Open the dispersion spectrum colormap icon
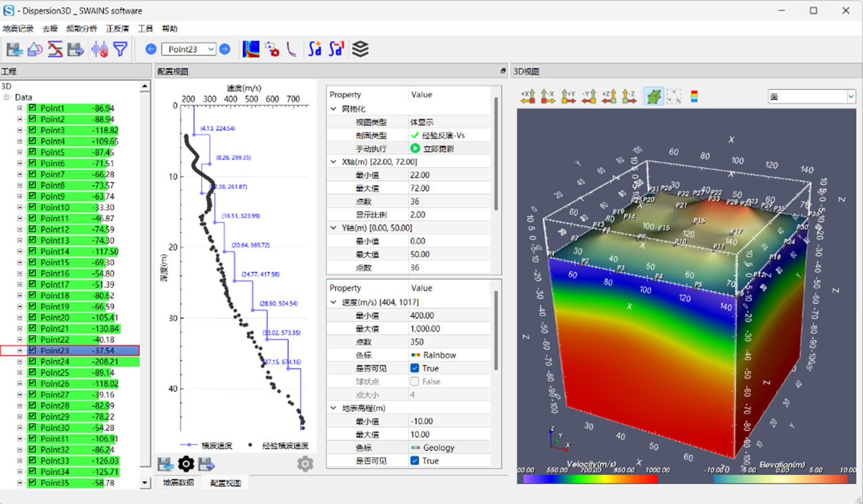The image size is (863, 504). point(251,49)
